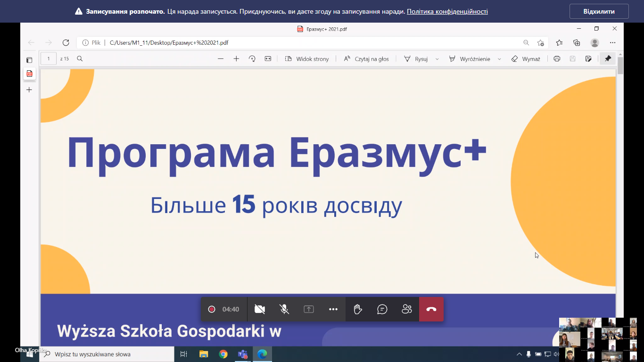Open the browser Favorites list

[559, 42]
